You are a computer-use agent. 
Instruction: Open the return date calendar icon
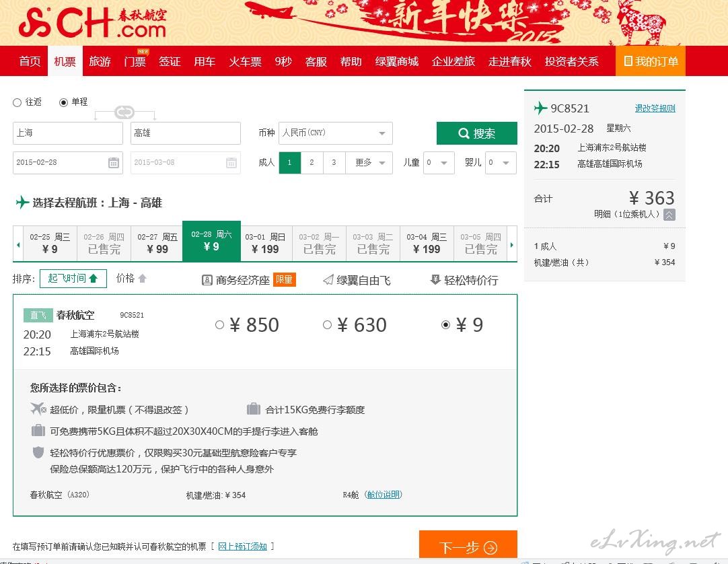click(231, 163)
